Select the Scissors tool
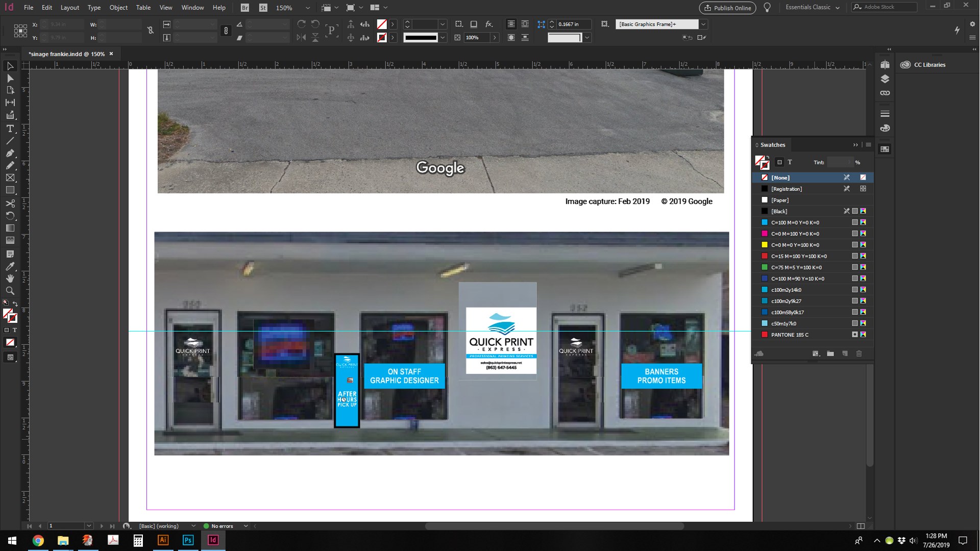The height and width of the screenshot is (551, 980). [x=10, y=203]
